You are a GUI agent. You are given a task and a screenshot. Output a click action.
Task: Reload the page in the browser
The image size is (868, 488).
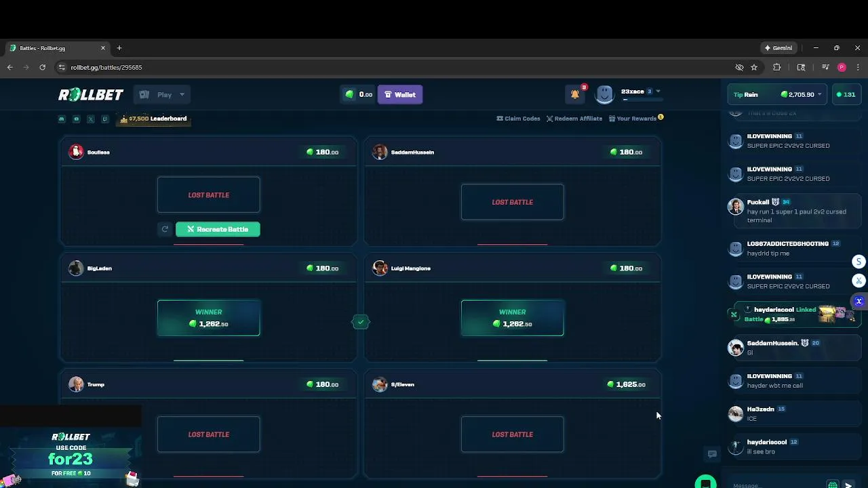tap(42, 67)
